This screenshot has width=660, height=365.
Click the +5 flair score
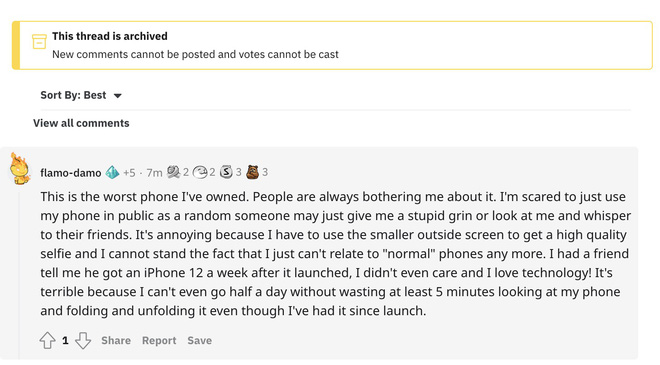129,173
